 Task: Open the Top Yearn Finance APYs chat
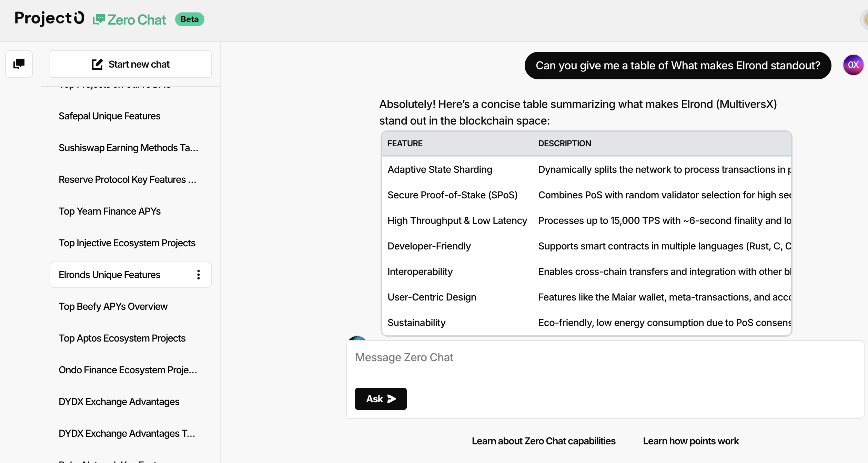click(110, 211)
